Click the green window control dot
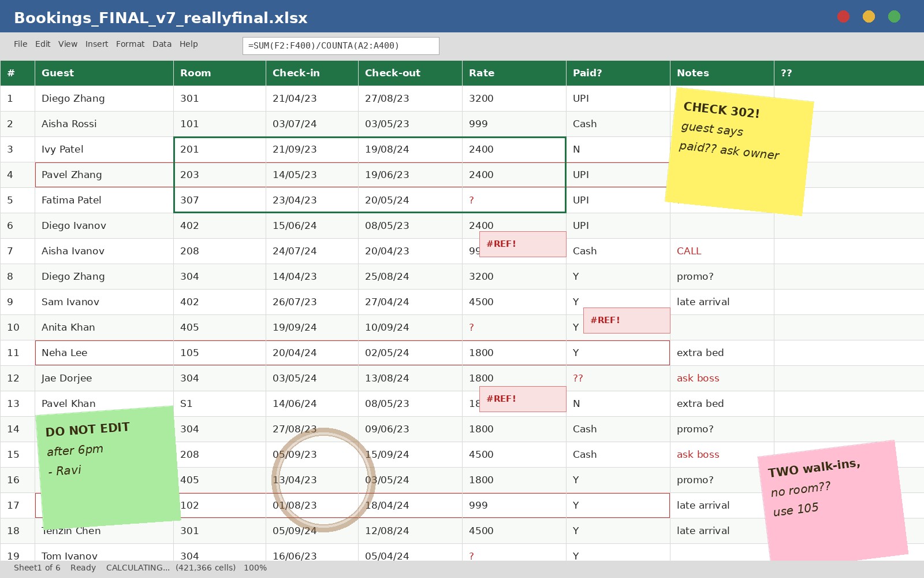The height and width of the screenshot is (578, 924). pos(894,16)
